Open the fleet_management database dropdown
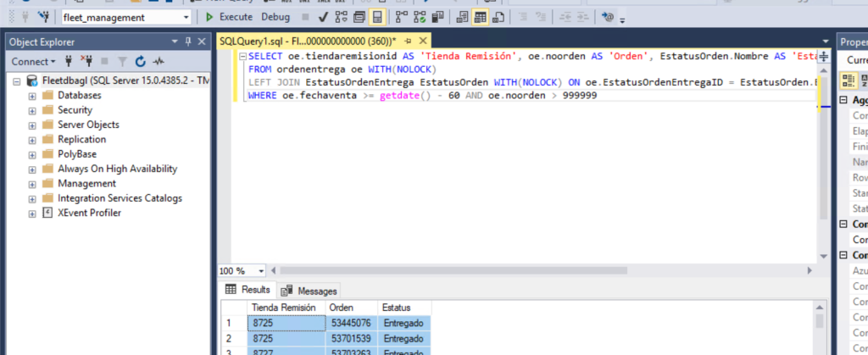This screenshot has height=355, width=868. click(x=186, y=18)
